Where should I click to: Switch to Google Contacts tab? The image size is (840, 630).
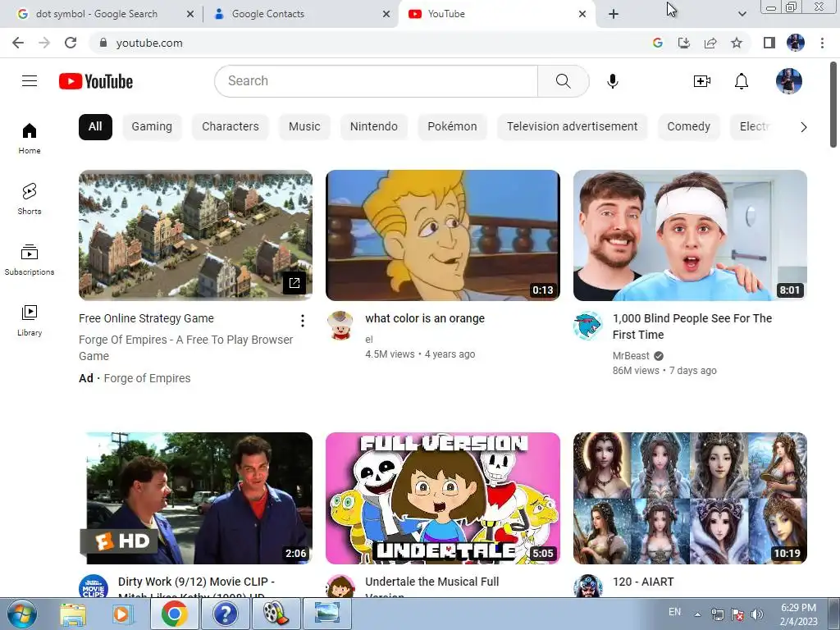tap(268, 14)
